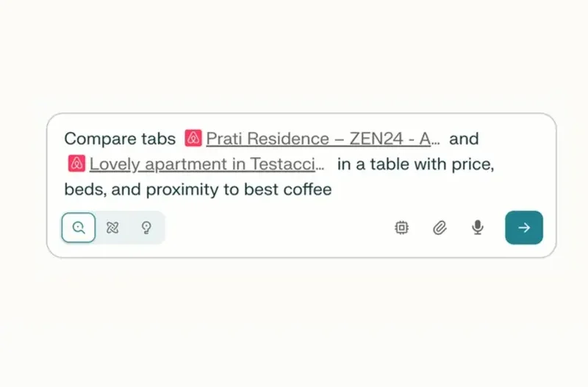
Task: Click the Airbnb logo beside Prati Residence
Action: click(193, 138)
